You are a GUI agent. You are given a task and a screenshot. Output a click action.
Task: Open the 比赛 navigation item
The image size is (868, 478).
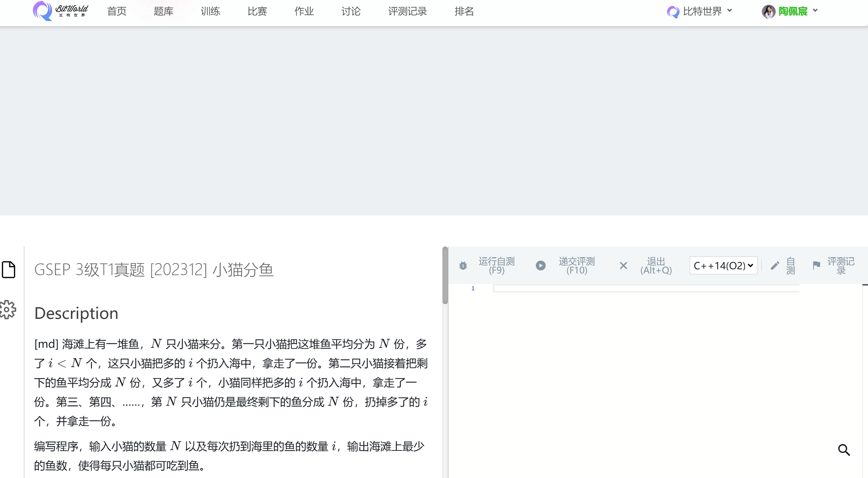[257, 11]
